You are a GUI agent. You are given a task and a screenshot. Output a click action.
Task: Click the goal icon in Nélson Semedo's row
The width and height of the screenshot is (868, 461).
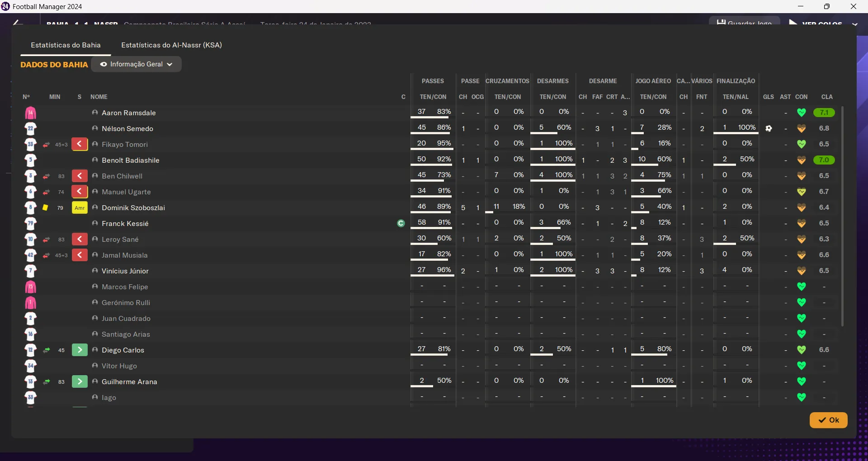pyautogui.click(x=769, y=129)
